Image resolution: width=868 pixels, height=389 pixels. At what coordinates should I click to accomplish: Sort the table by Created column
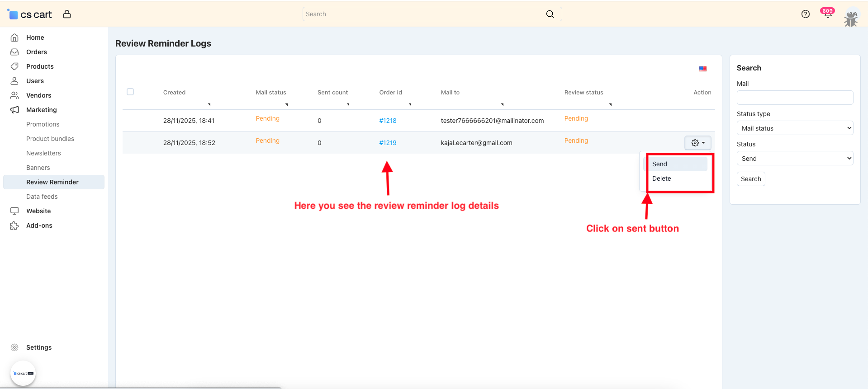[x=175, y=93]
